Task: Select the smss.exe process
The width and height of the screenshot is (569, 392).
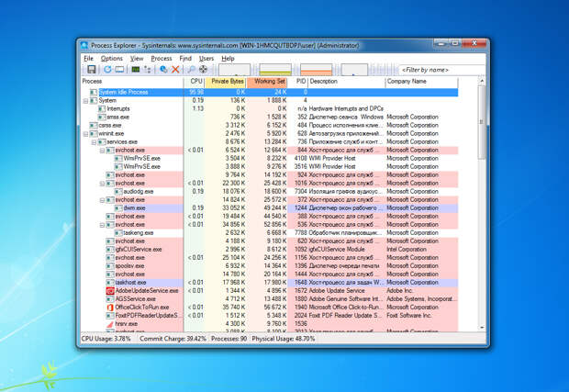Action: [270, 117]
